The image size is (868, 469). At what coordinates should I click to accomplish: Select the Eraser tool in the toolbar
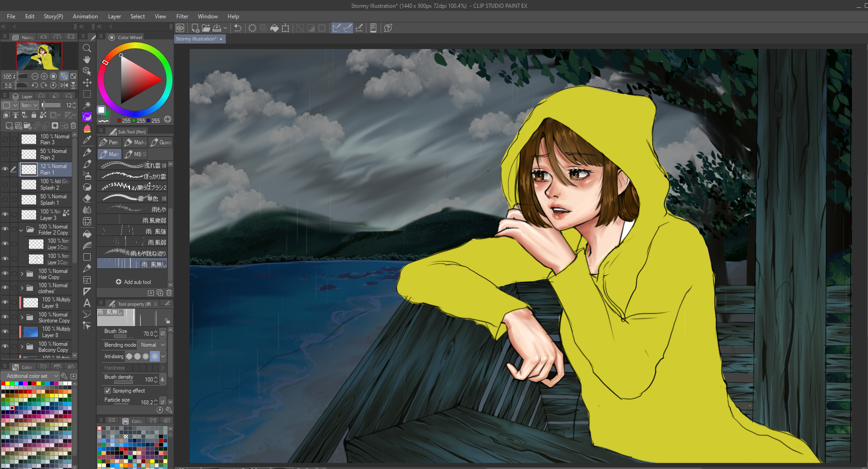pos(87,198)
